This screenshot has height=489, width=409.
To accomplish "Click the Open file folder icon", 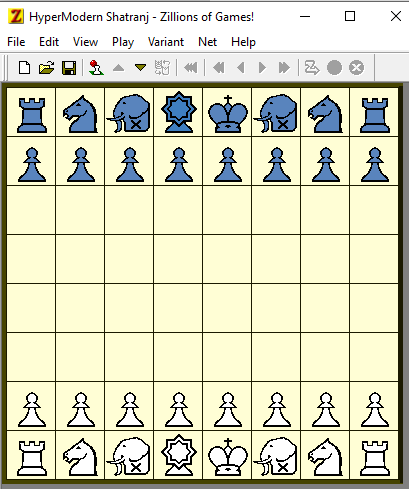I will (46, 68).
